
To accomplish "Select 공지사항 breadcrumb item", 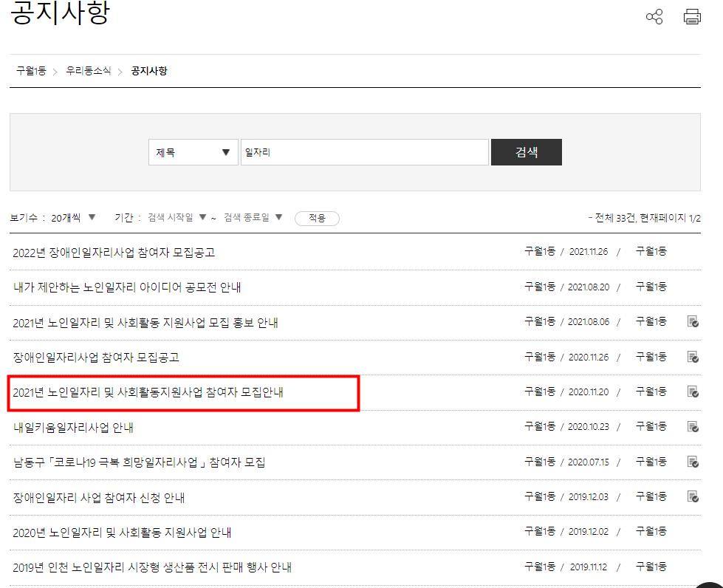I will [149, 71].
